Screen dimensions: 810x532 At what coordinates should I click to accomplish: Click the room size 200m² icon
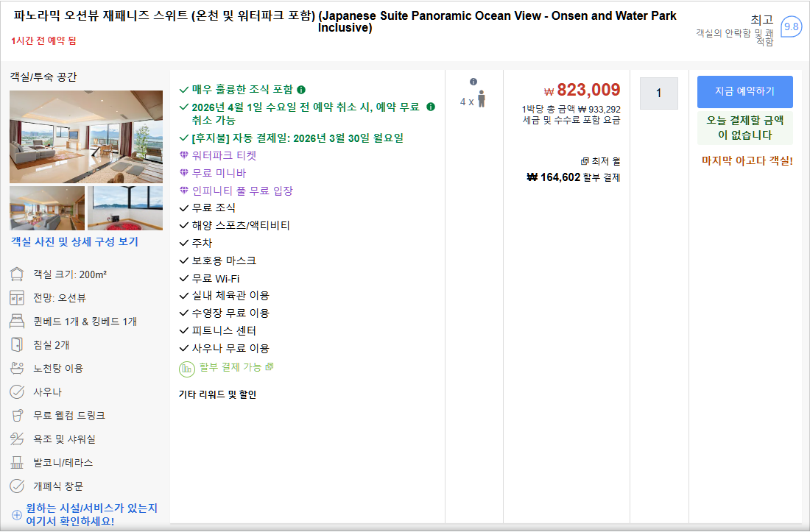[17, 274]
